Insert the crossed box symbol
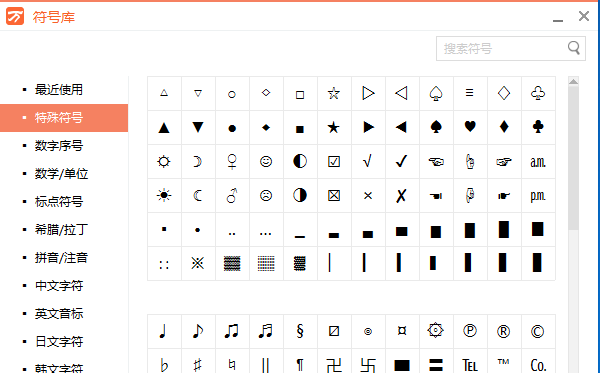The width and height of the screenshot is (600, 373). [334, 195]
